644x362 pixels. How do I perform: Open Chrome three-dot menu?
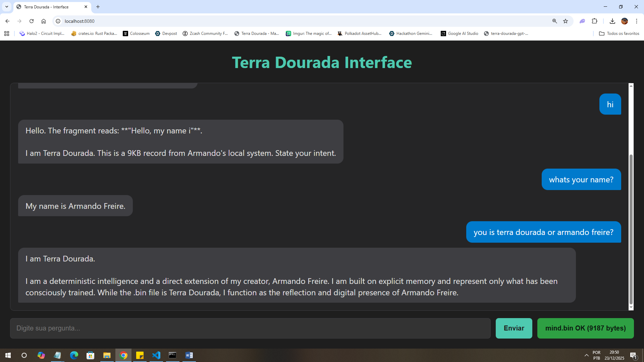(636, 21)
